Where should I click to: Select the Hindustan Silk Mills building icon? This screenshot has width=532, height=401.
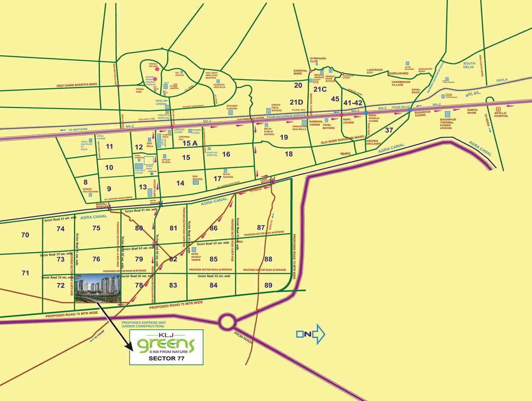coord(305,122)
